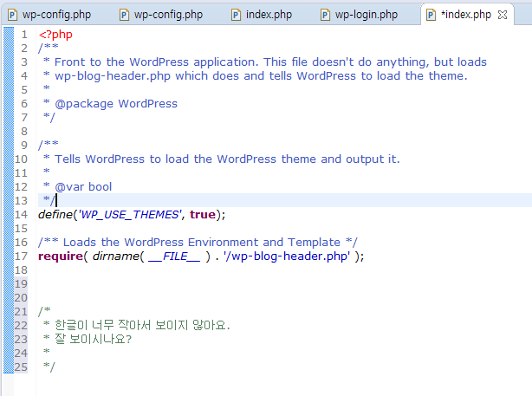532x396 pixels.
Task: Click the '/wp-blog-header.php' string
Action: click(287, 256)
